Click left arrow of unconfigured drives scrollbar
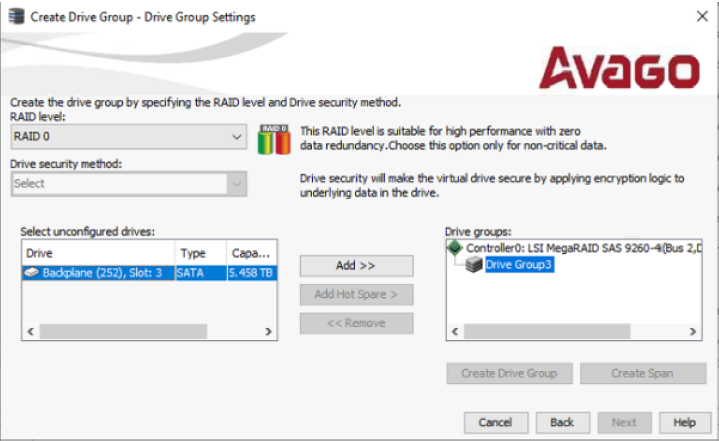The height and width of the screenshot is (441, 719). pos(31,331)
